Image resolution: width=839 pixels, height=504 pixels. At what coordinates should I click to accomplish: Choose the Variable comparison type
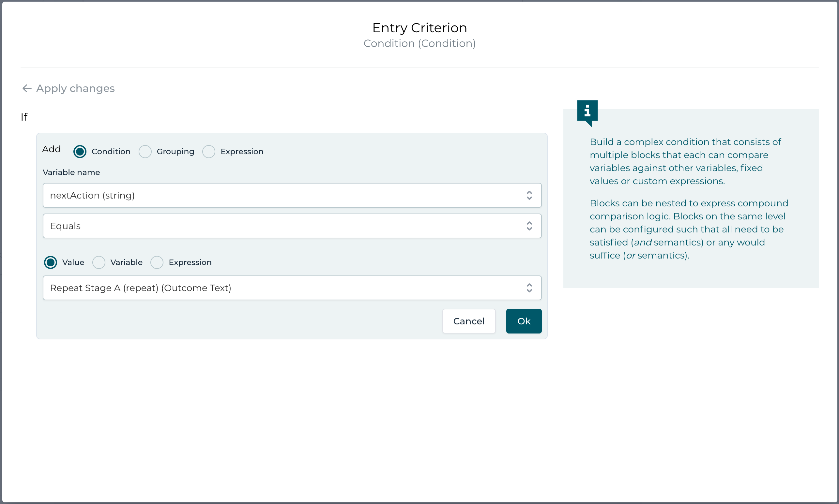click(x=99, y=262)
